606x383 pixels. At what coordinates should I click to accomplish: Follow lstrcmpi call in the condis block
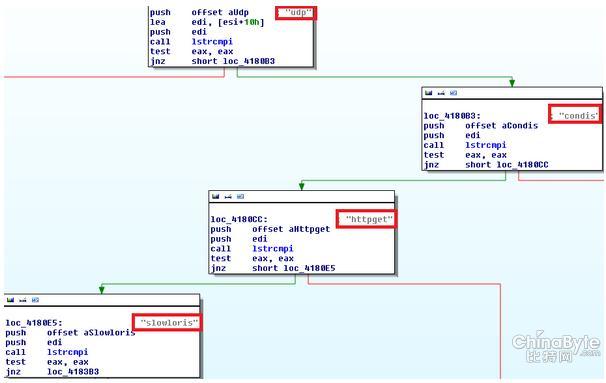click(486, 145)
